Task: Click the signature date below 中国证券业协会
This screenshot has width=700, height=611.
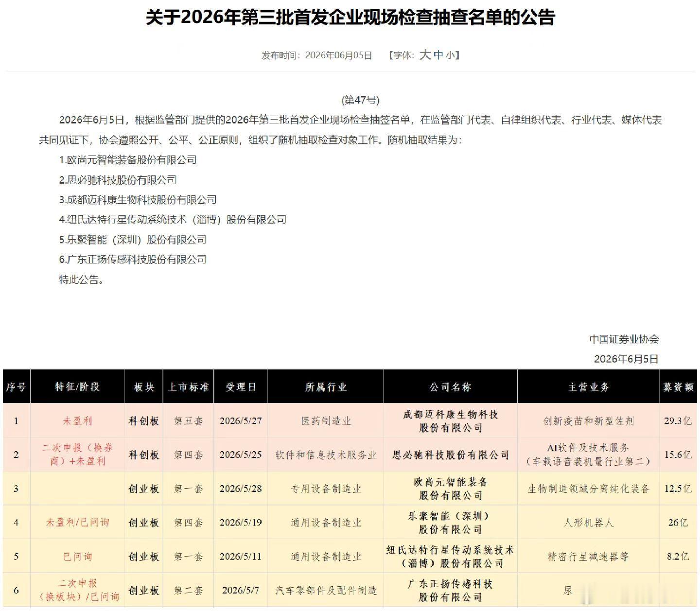Action: tap(626, 359)
